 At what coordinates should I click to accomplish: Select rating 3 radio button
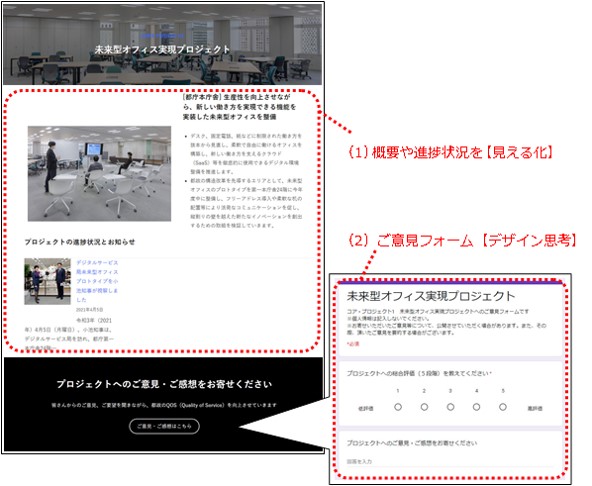(450, 407)
